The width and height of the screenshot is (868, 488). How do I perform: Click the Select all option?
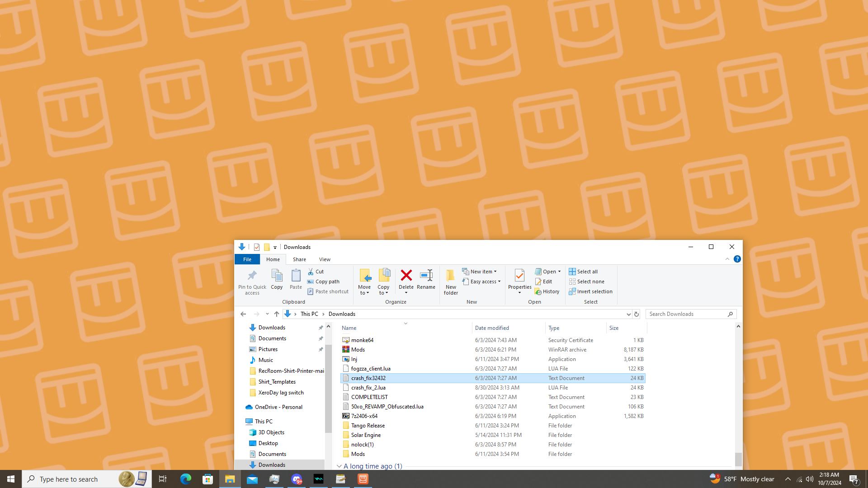(587, 272)
